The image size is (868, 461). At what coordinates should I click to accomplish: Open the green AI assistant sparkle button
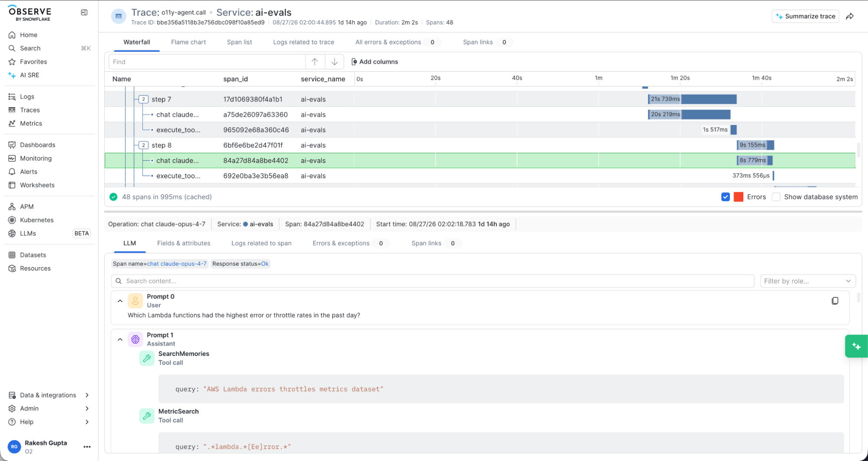coord(856,346)
